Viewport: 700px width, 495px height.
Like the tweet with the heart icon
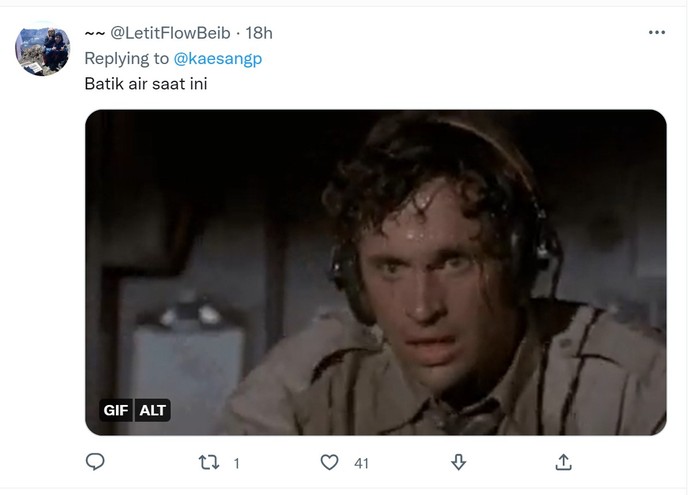pyautogui.click(x=329, y=462)
